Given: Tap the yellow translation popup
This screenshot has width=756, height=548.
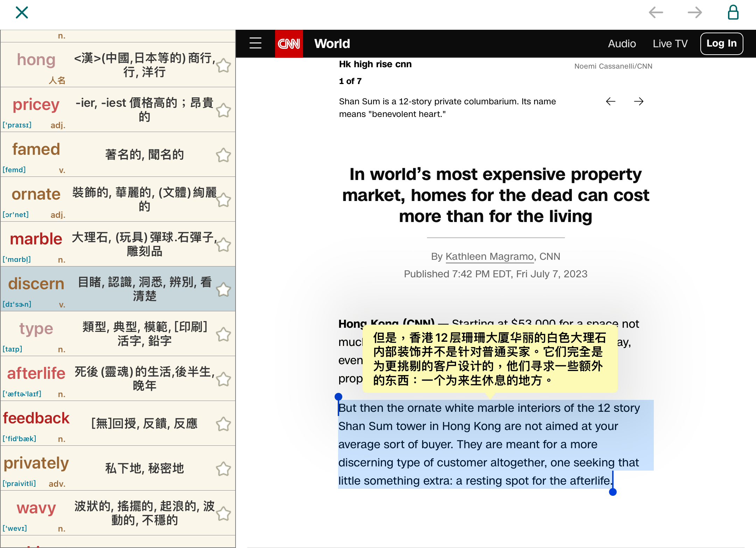Looking at the screenshot, I should coord(490,359).
